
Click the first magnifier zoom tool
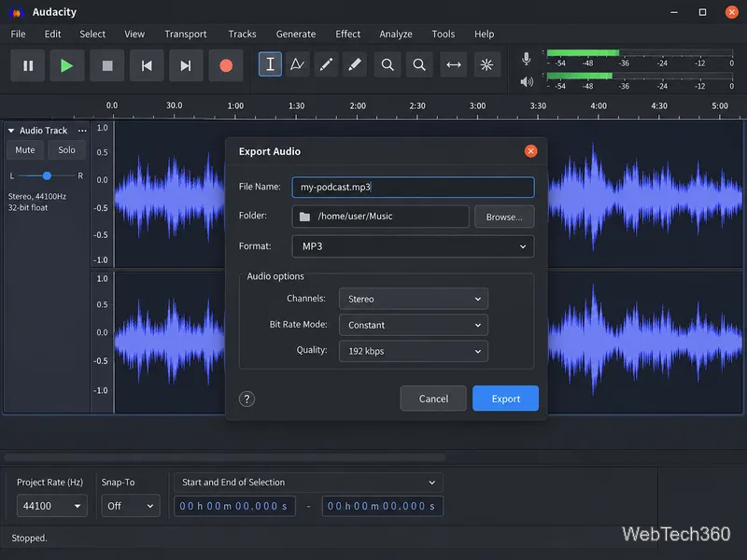(388, 64)
